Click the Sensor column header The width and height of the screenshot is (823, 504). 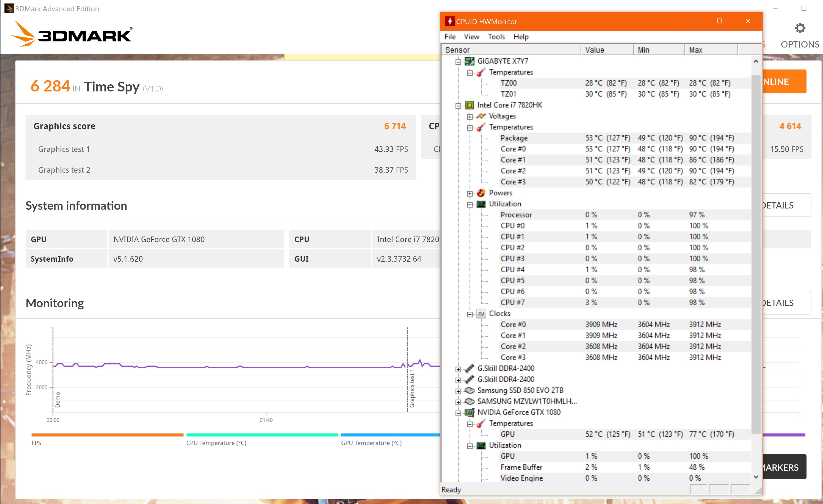coord(511,50)
